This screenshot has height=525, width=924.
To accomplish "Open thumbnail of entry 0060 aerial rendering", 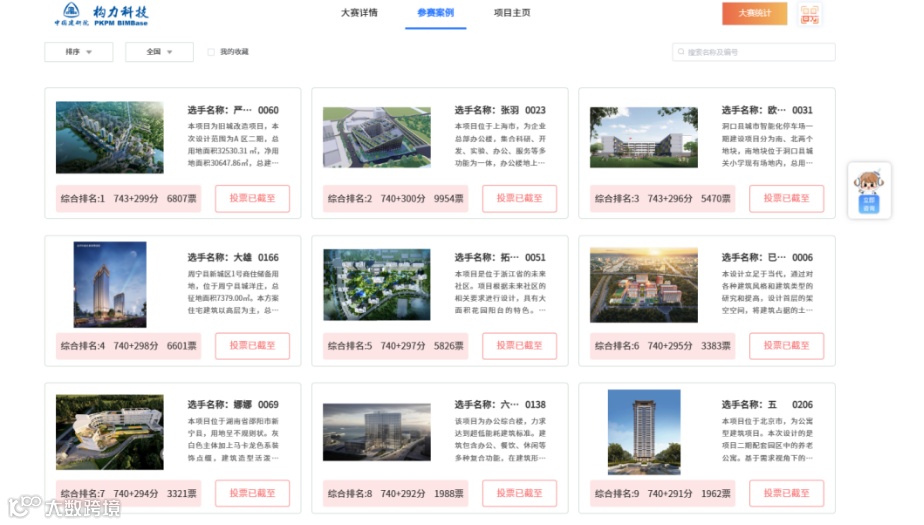I will click(110, 137).
